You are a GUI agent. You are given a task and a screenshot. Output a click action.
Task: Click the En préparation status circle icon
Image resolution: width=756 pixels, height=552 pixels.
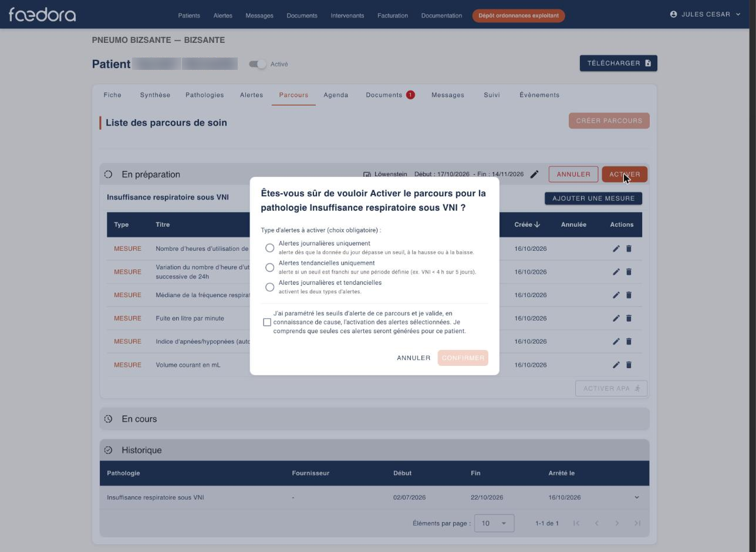tap(108, 174)
